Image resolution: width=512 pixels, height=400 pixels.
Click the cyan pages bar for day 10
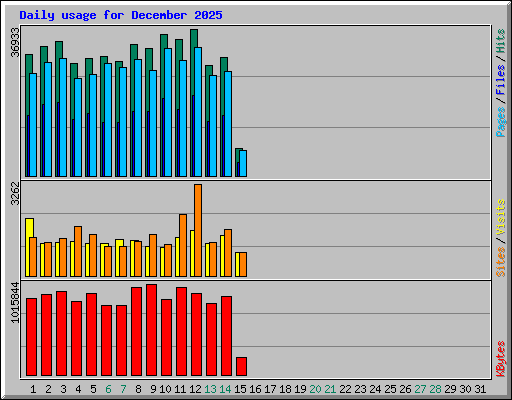coord(168,112)
